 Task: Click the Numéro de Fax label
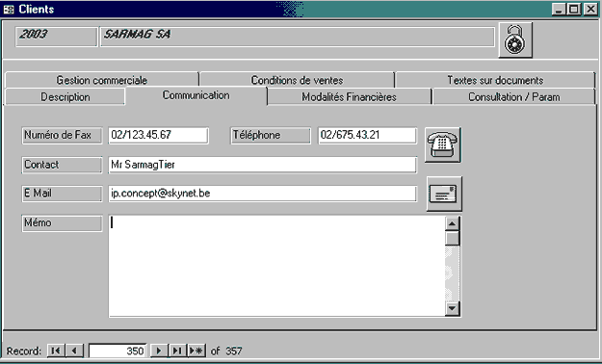coord(63,136)
